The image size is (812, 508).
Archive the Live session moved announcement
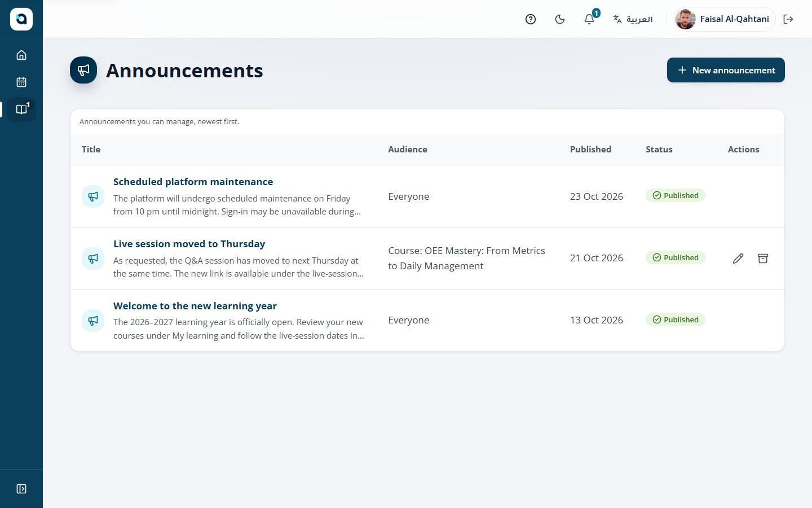click(x=763, y=259)
